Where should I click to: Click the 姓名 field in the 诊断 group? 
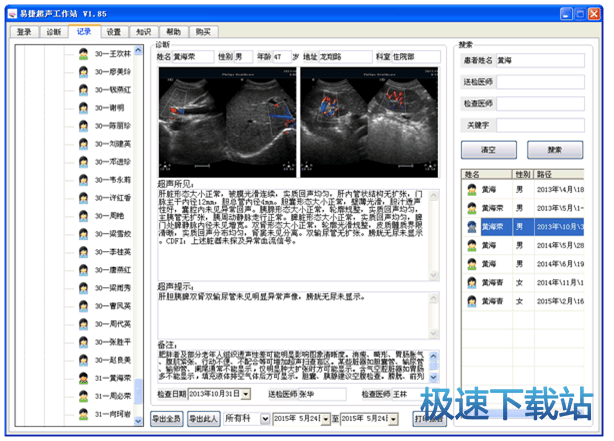point(193,57)
